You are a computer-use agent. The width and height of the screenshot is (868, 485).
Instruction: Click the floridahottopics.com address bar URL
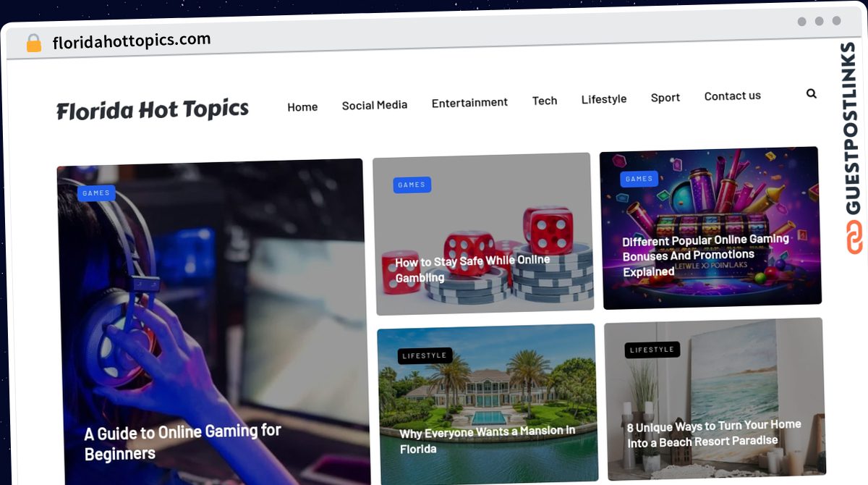point(132,41)
